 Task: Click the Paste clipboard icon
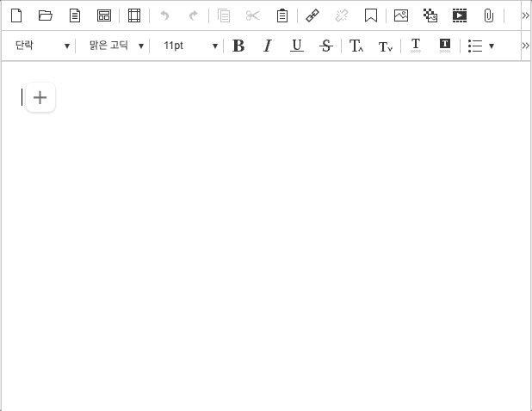click(281, 15)
